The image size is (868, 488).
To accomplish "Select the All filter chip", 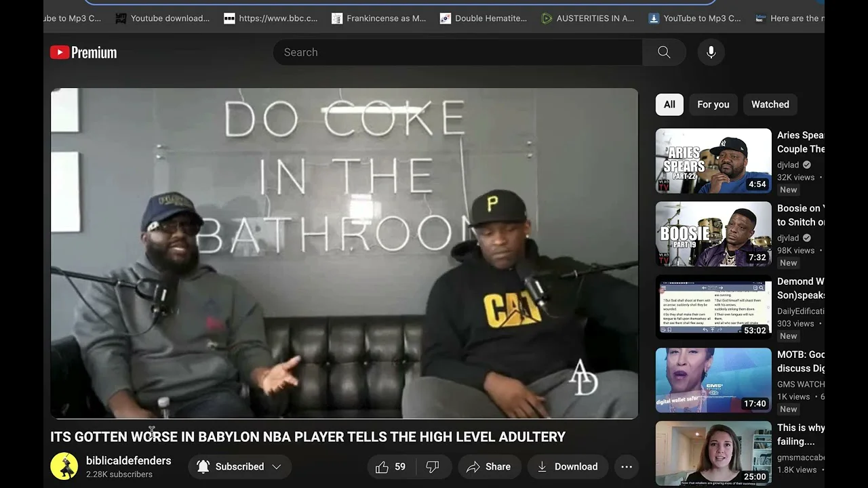I will pos(669,104).
